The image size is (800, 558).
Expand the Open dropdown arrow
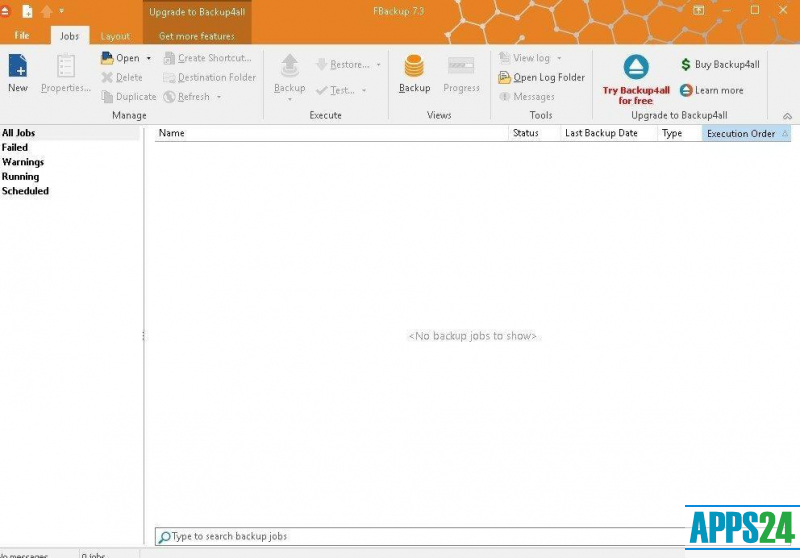click(x=148, y=58)
